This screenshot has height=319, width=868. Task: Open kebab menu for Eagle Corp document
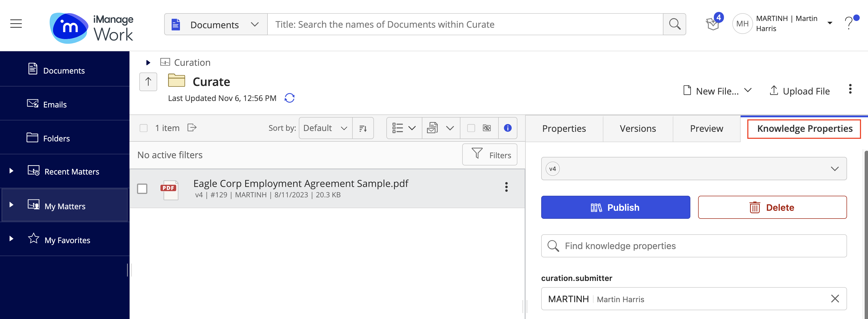[506, 187]
